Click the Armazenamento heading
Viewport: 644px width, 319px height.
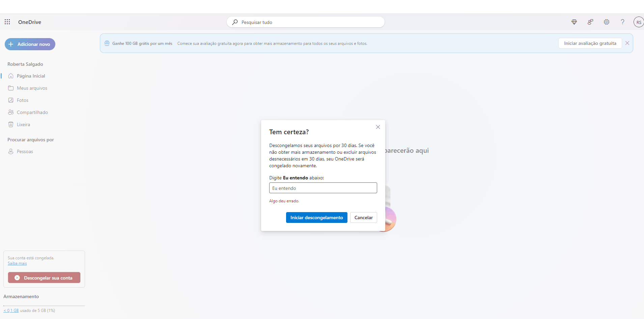tap(21, 296)
